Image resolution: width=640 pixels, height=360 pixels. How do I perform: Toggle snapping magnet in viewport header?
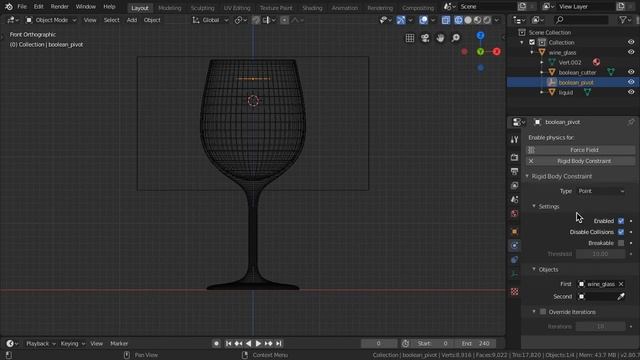pyautogui.click(x=256, y=20)
